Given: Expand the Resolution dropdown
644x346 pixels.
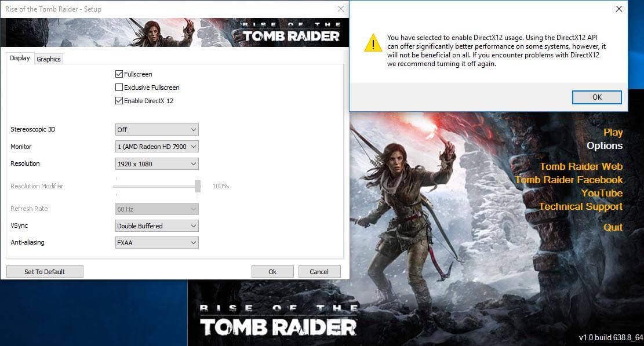Looking at the screenshot, I should click(157, 164).
